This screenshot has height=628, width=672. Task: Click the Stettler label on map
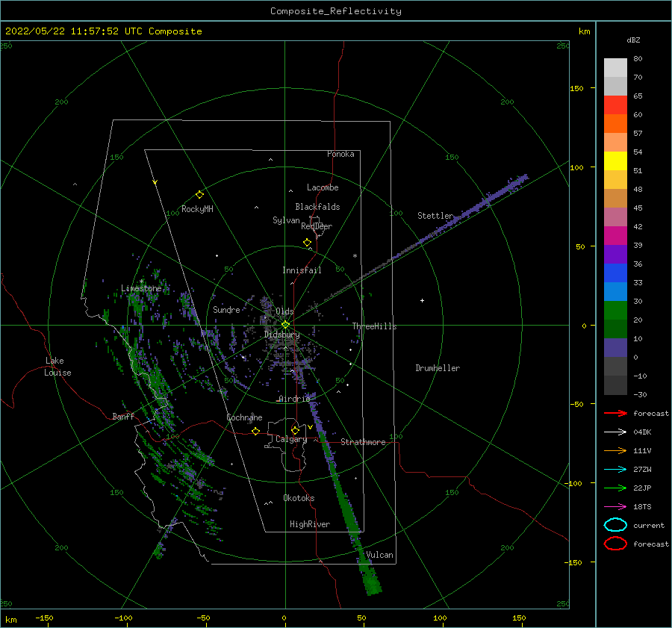point(435,216)
